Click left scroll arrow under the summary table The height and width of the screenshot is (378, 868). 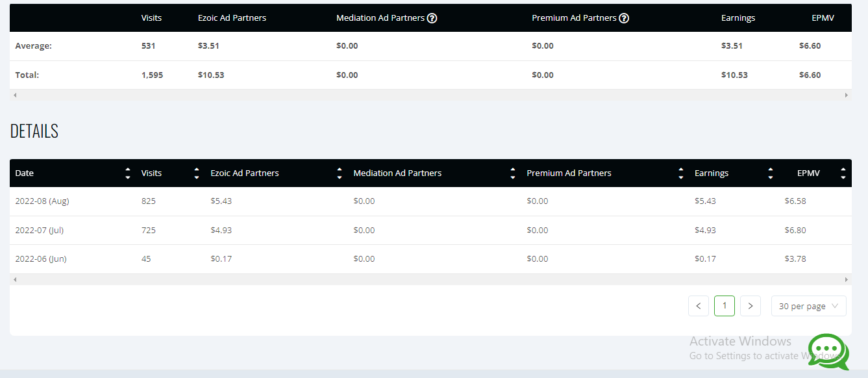pyautogui.click(x=15, y=95)
